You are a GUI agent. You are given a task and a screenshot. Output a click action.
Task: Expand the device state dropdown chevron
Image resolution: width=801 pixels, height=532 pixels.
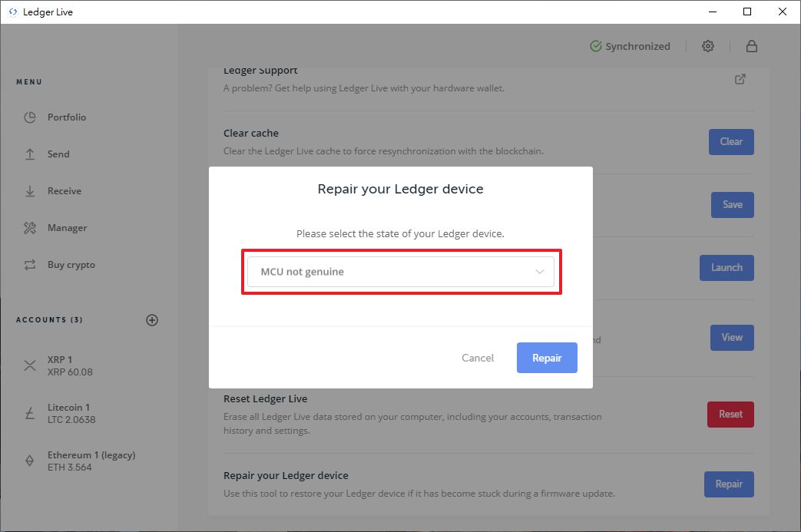click(539, 272)
